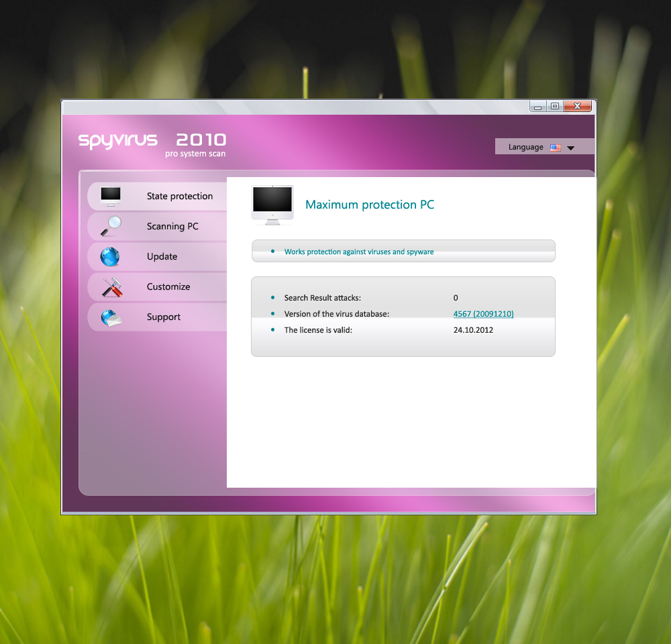This screenshot has height=644, width=671.
Task: Click the 'pro system scan' subtitle
Action: pos(195,154)
